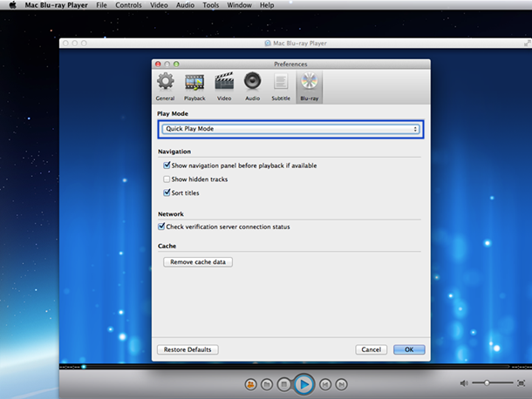
Task: Open the Quick Play Mode dropdown
Action: point(290,129)
